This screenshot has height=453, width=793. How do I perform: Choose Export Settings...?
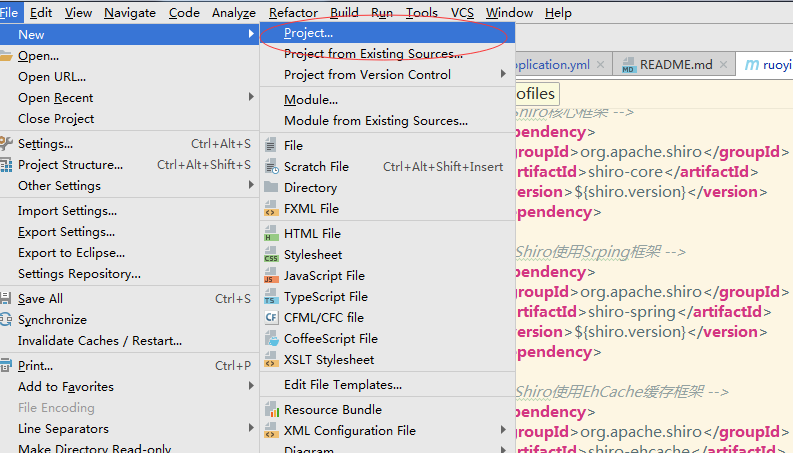pyautogui.click(x=129, y=232)
